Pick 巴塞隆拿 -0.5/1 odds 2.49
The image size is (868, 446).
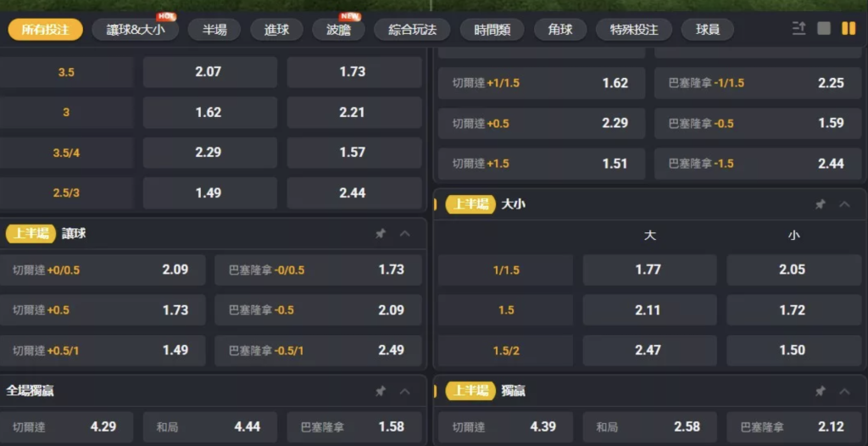[318, 350]
